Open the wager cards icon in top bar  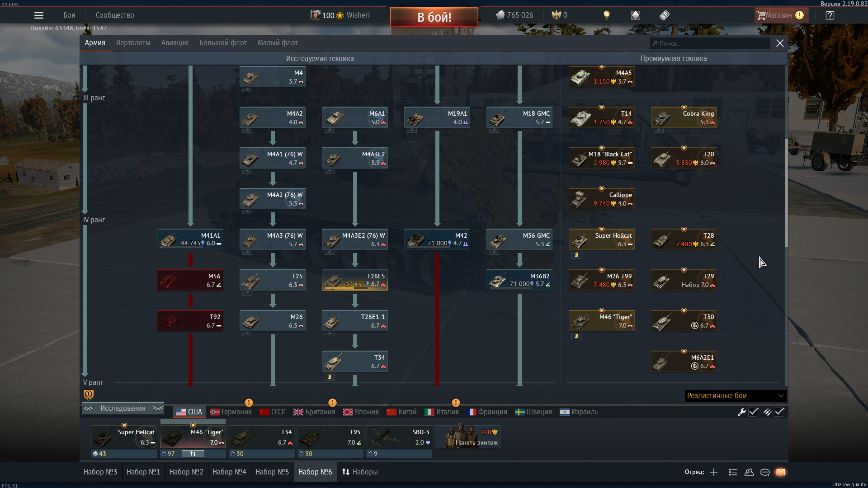(636, 15)
